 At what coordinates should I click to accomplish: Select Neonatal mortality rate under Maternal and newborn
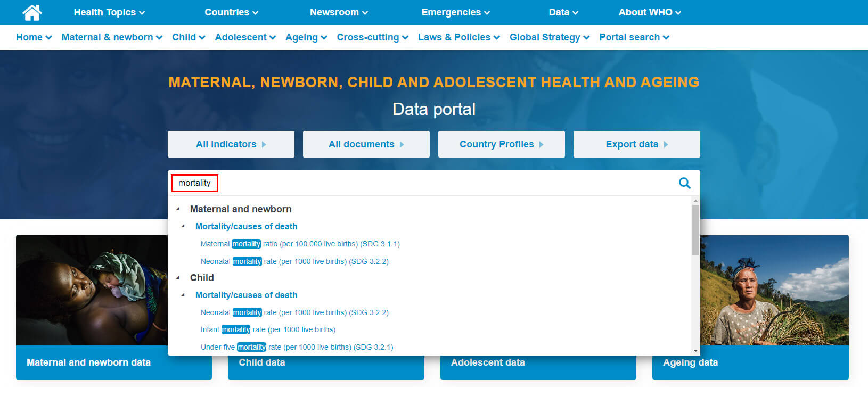pos(294,261)
